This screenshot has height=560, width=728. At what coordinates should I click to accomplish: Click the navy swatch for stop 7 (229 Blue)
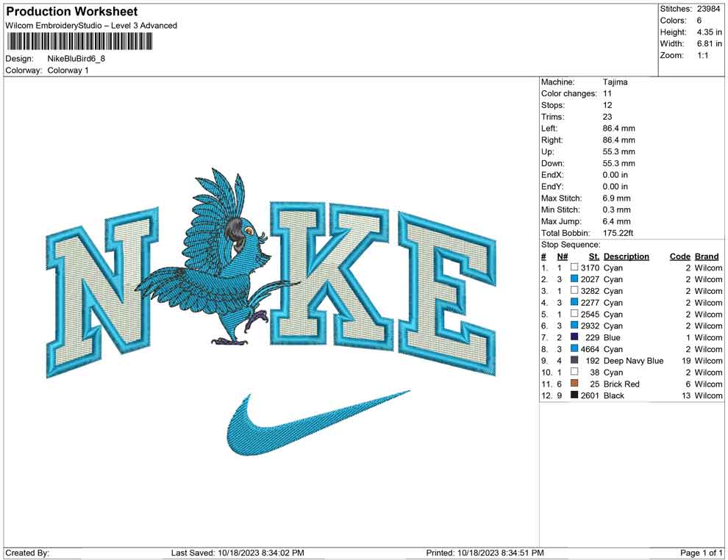[574, 337]
